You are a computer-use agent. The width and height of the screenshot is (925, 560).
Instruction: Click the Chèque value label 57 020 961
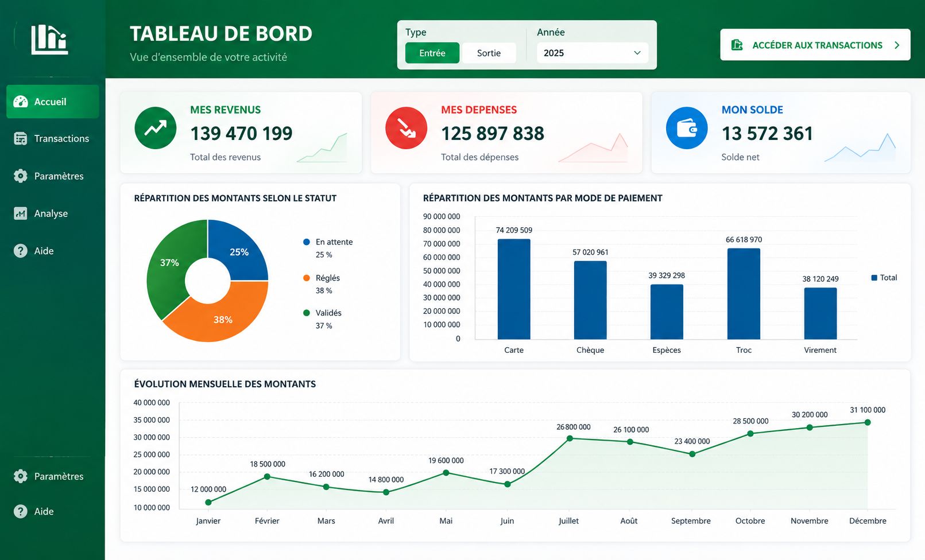tap(590, 252)
